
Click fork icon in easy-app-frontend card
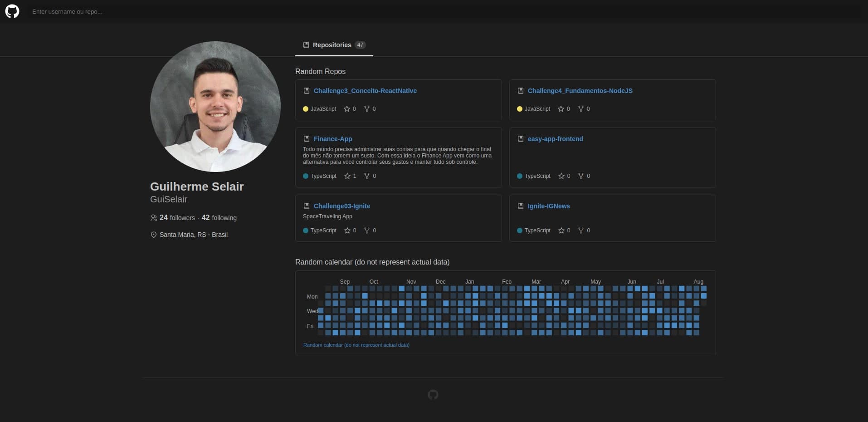(581, 176)
